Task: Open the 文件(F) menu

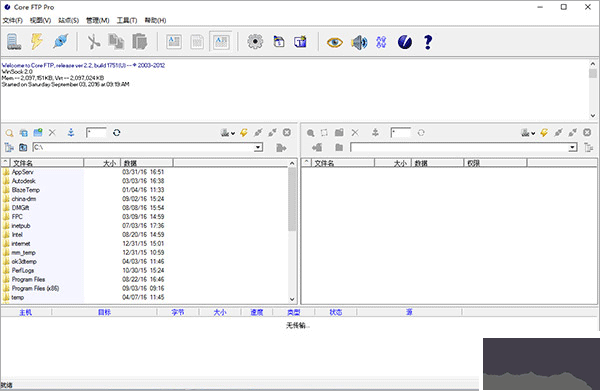Action: click(13, 20)
